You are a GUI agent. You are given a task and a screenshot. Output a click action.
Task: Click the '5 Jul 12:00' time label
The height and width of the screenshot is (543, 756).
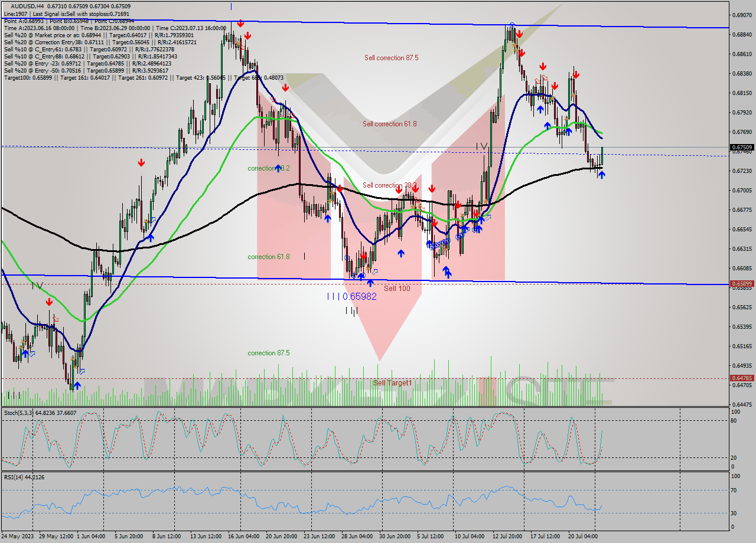pyautogui.click(x=431, y=537)
